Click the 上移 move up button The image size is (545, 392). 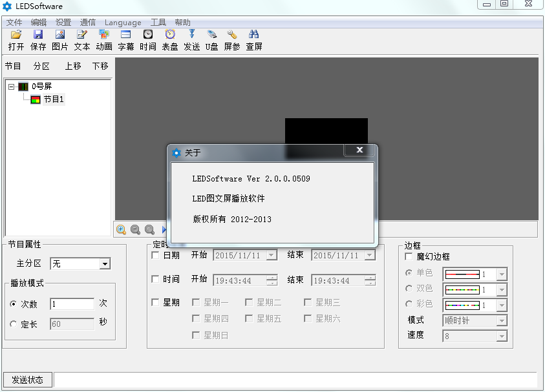(73, 66)
